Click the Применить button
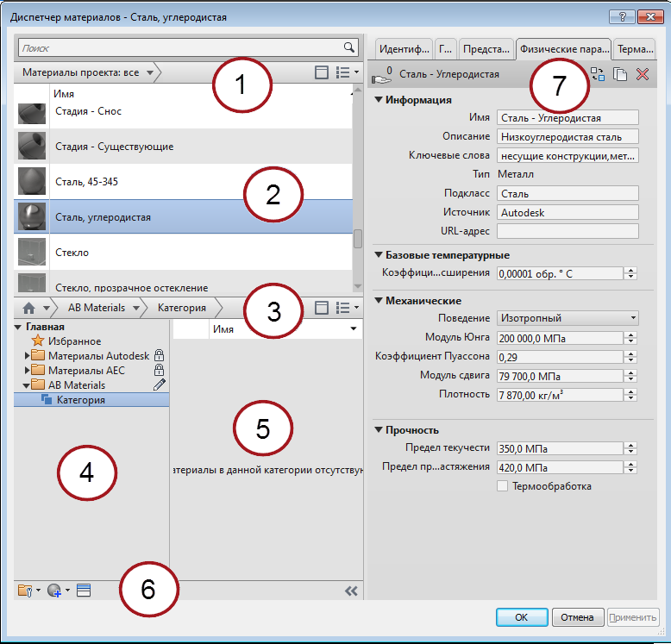 (x=632, y=617)
